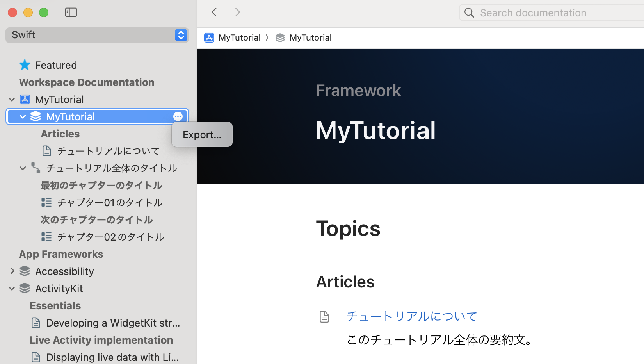This screenshot has width=644, height=364.
Task: Choose Export from the context menu
Action: coord(201,134)
